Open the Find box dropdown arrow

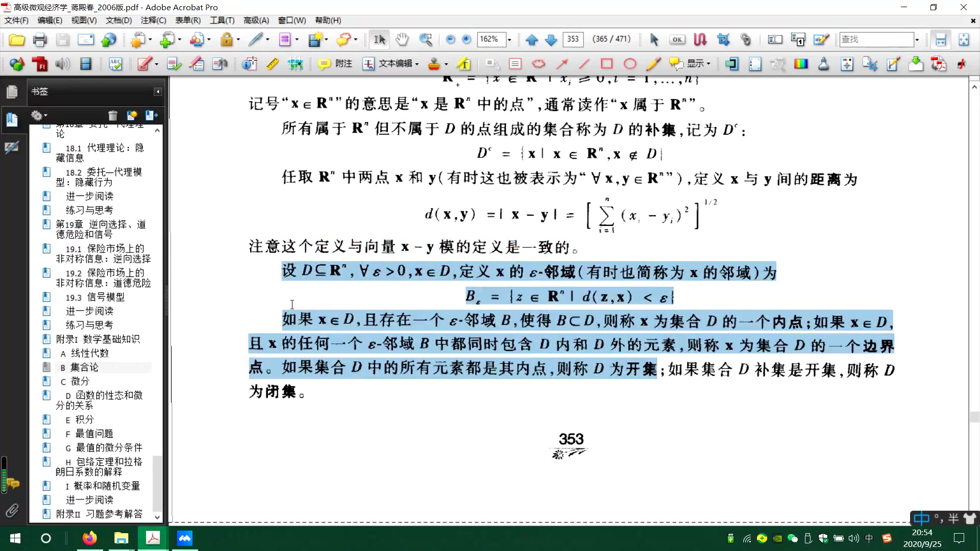pos(917,40)
